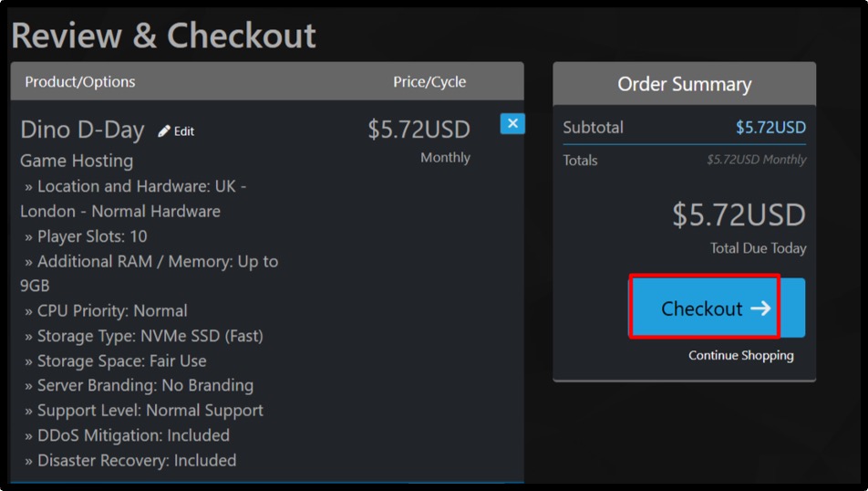Click the Edit link text
This screenshot has height=491, width=868.
(x=184, y=131)
